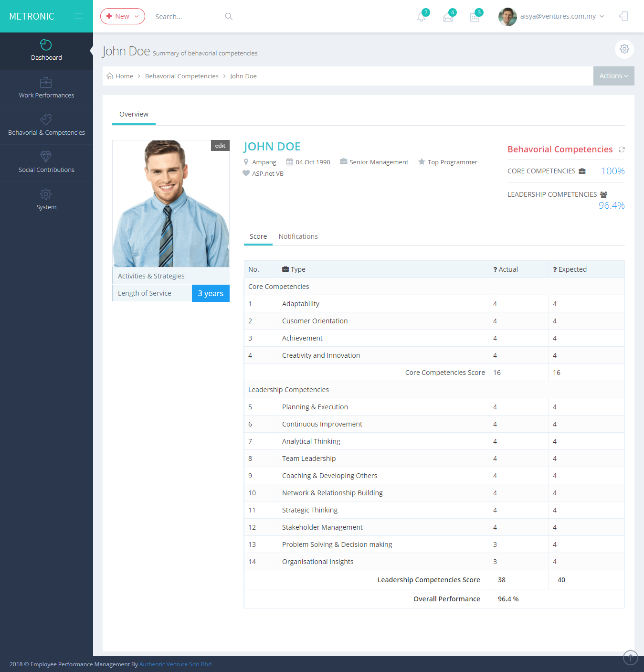Click Network & Relationship Building row
Screen dimensions: 644x672
coord(434,493)
